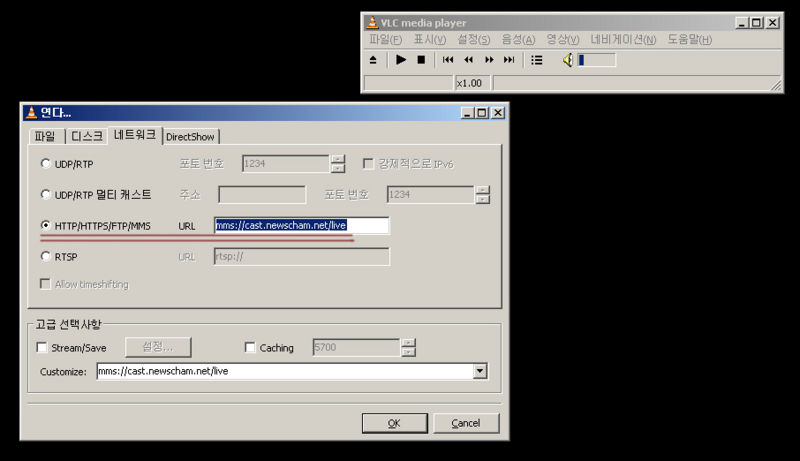Decrease multicast port number with down arrow
The height and width of the screenshot is (461, 800).
click(483, 199)
